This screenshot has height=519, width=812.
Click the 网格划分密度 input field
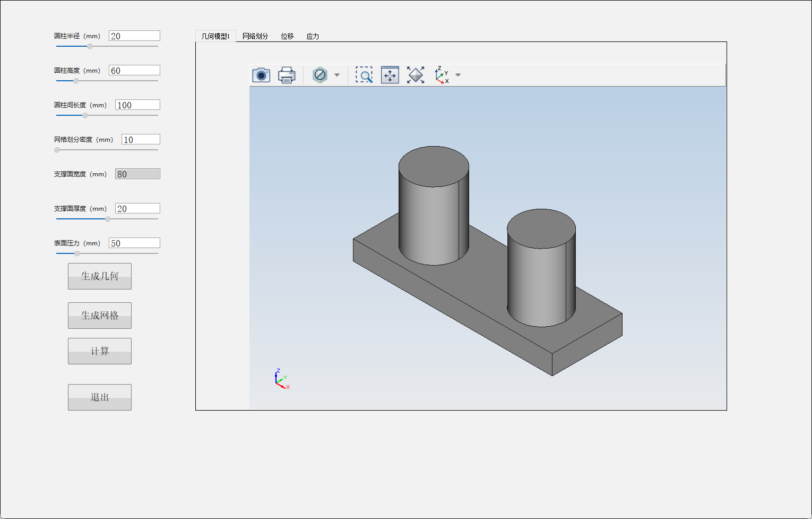point(141,139)
